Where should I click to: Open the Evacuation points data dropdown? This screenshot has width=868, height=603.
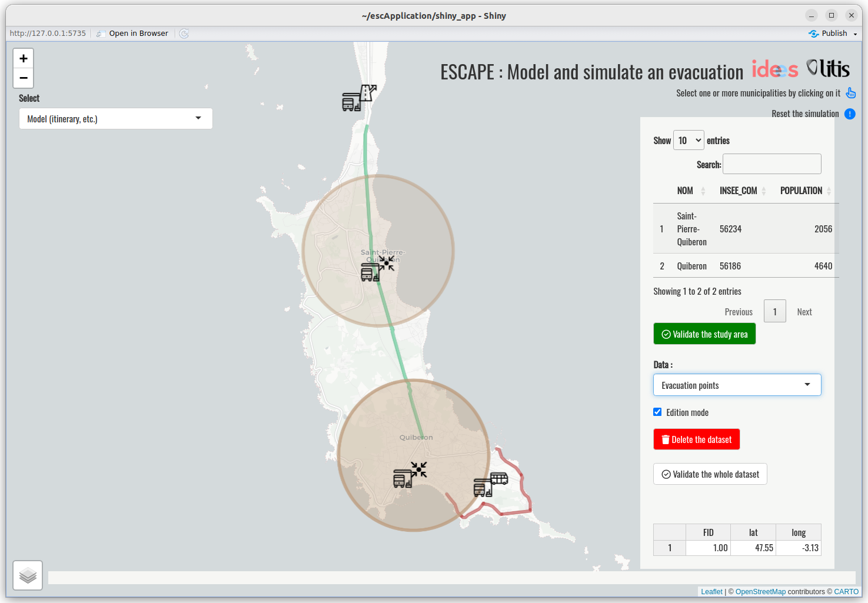tap(737, 385)
